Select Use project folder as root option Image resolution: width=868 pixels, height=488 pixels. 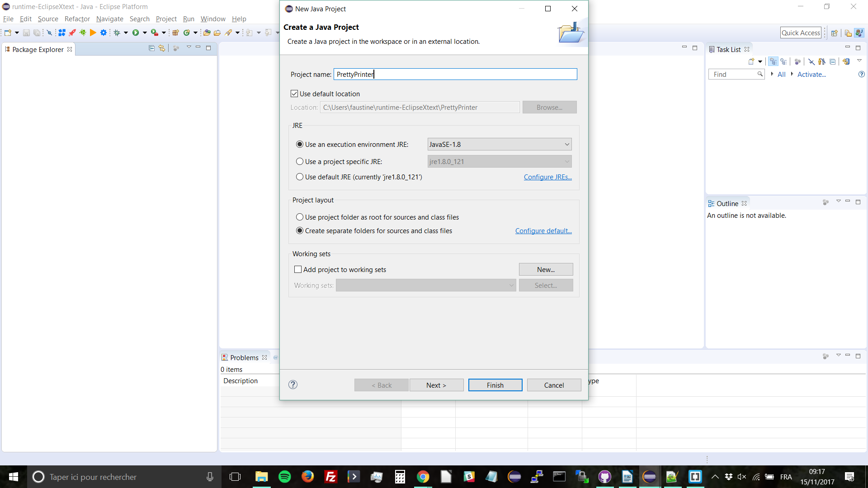[x=300, y=217]
